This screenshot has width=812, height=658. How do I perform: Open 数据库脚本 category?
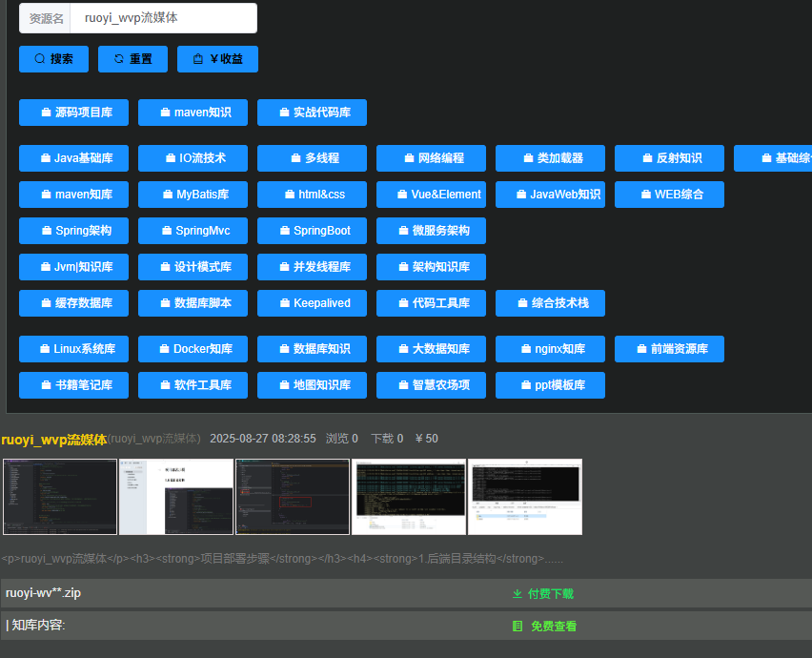pyautogui.click(x=193, y=303)
